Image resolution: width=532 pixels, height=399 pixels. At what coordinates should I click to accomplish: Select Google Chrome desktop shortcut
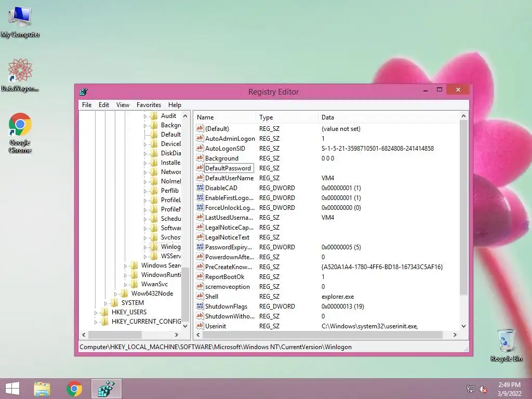(20, 133)
